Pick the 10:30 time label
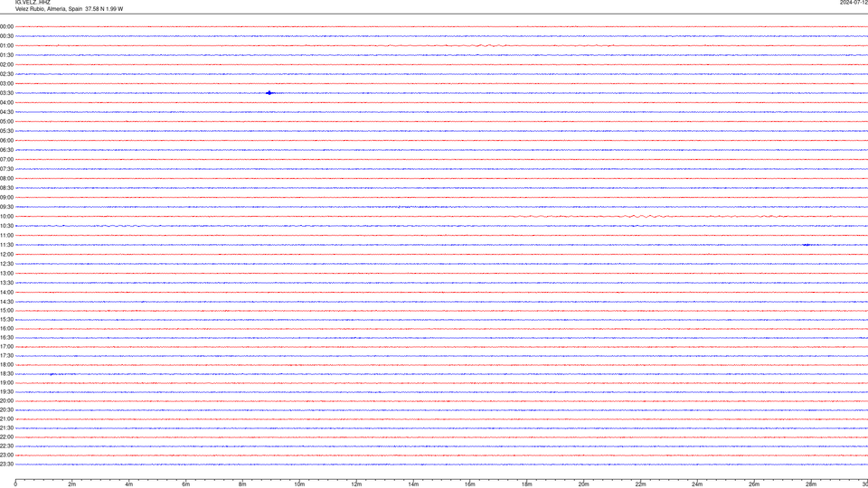 tap(6, 226)
